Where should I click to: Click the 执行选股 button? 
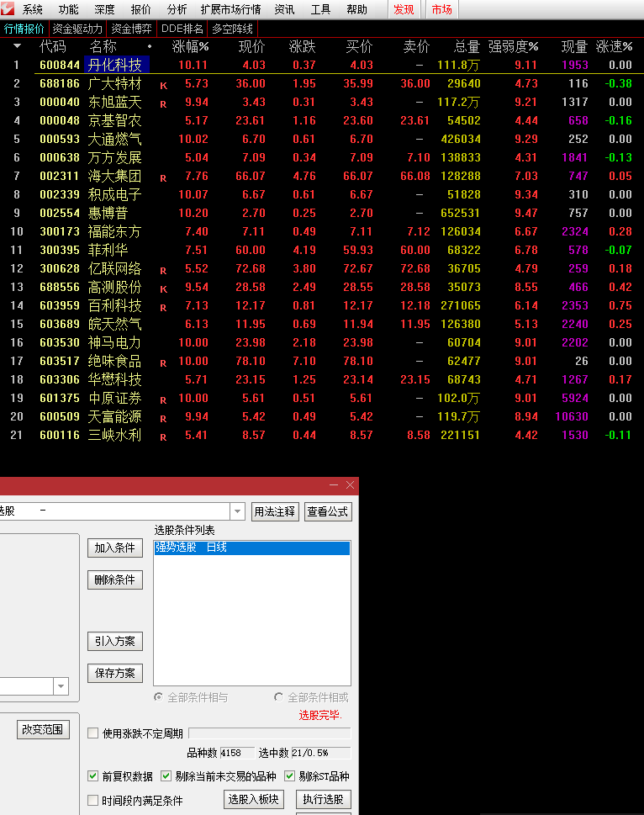(323, 799)
